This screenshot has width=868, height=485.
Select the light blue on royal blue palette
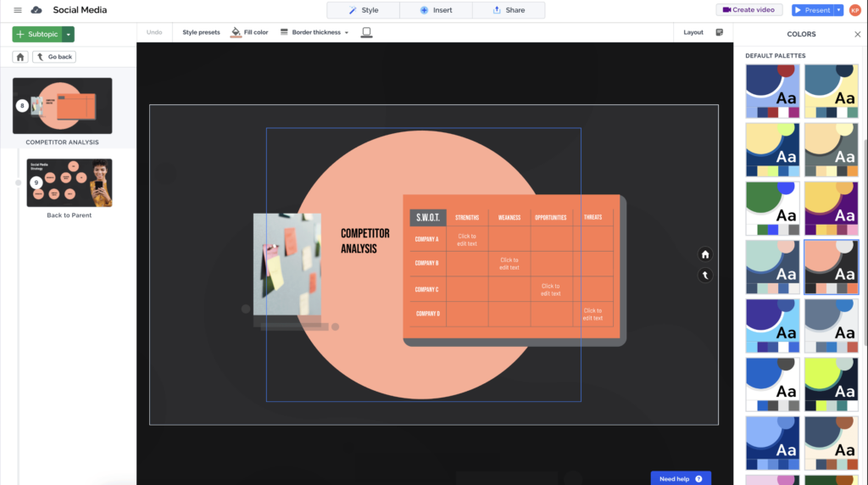[x=772, y=443]
